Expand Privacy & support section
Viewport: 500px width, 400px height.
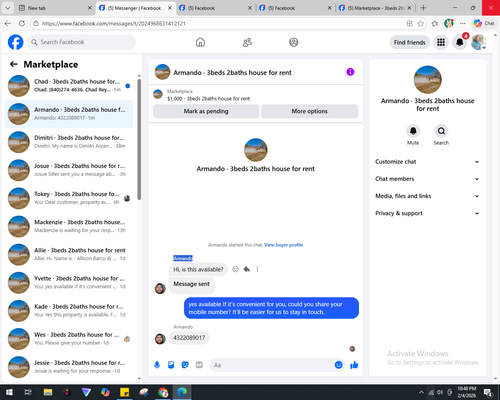pos(427,213)
